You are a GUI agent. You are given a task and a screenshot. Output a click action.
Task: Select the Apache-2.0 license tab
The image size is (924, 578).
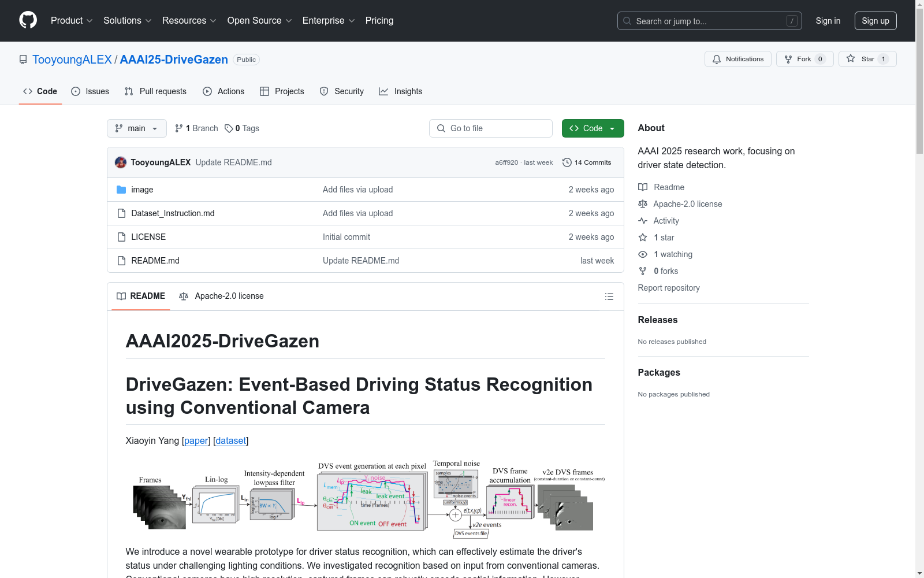[x=221, y=296]
